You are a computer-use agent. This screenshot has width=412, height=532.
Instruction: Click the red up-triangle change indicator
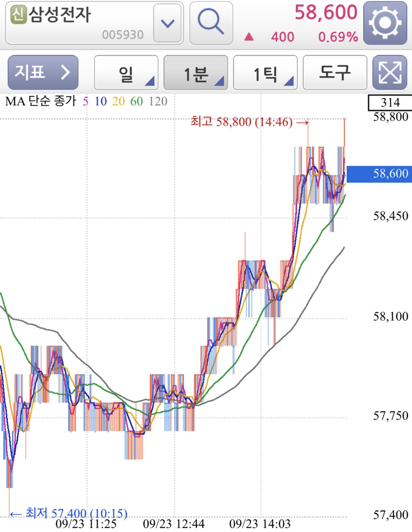click(x=249, y=37)
